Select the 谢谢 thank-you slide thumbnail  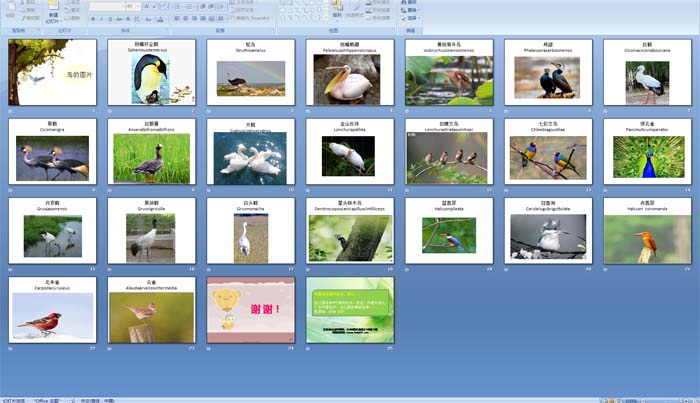point(250,310)
